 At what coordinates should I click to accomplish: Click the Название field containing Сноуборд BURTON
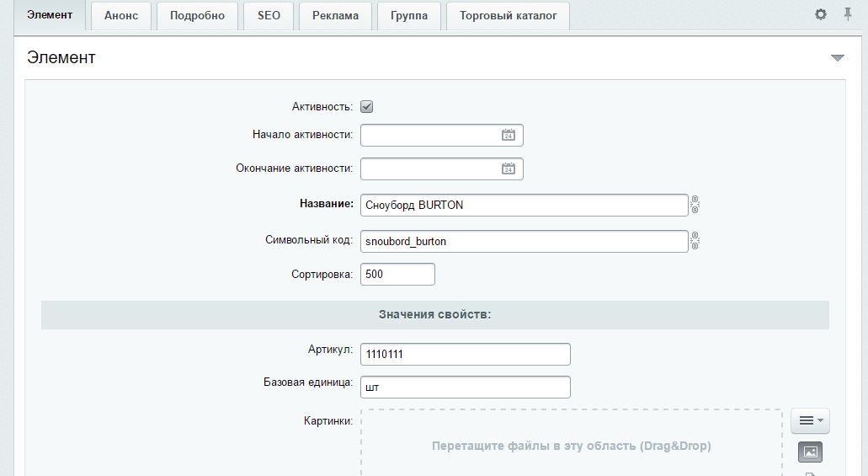[524, 205]
